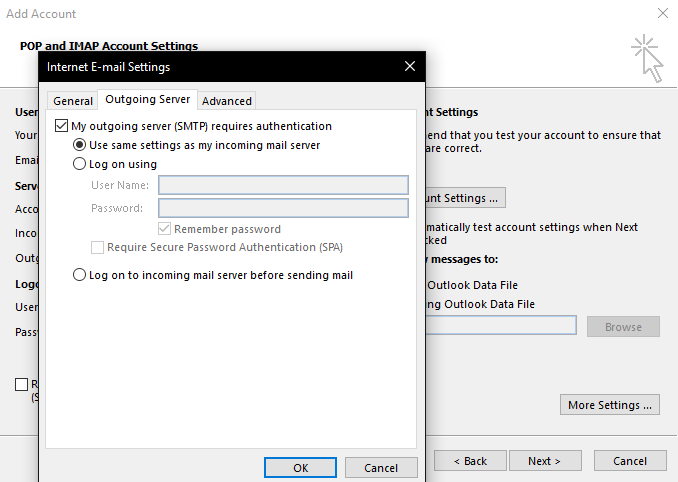
Task: Click the cursor starburst icon in wizard header
Action: coord(647,57)
